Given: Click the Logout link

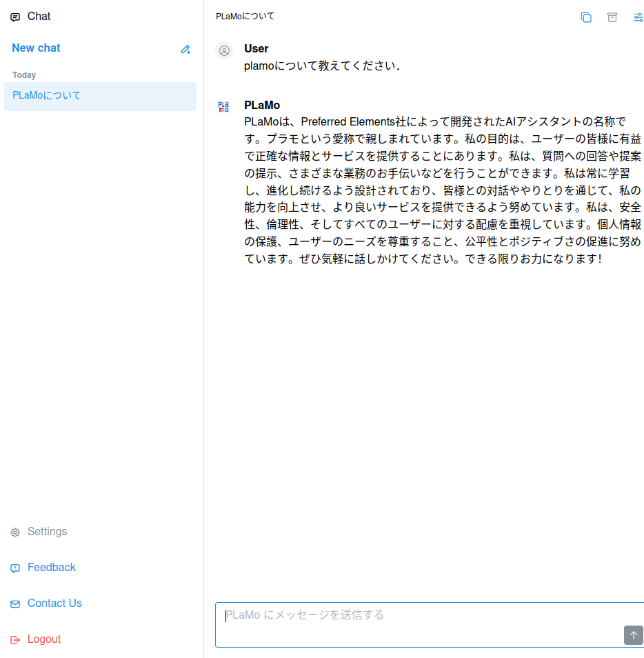Looking at the screenshot, I should pos(44,639).
